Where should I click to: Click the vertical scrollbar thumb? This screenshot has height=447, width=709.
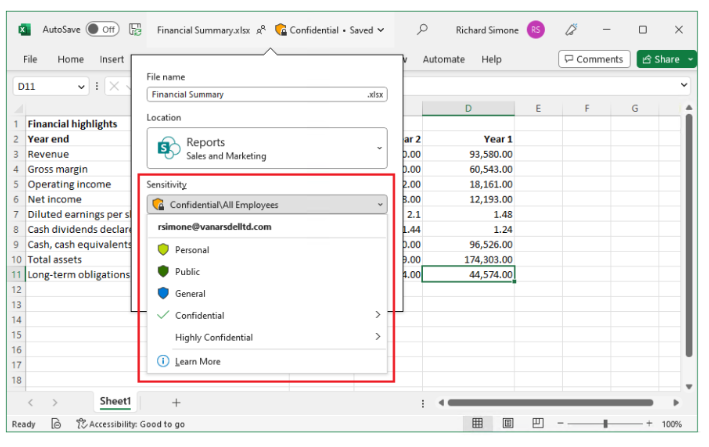(689, 235)
